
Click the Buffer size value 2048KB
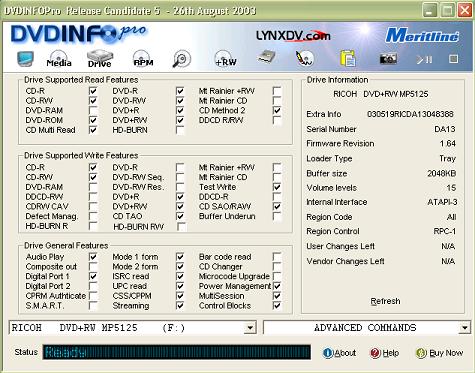point(442,173)
